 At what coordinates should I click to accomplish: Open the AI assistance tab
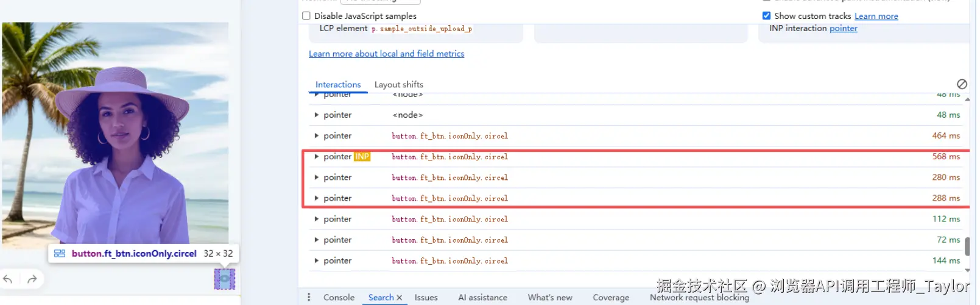tap(483, 298)
